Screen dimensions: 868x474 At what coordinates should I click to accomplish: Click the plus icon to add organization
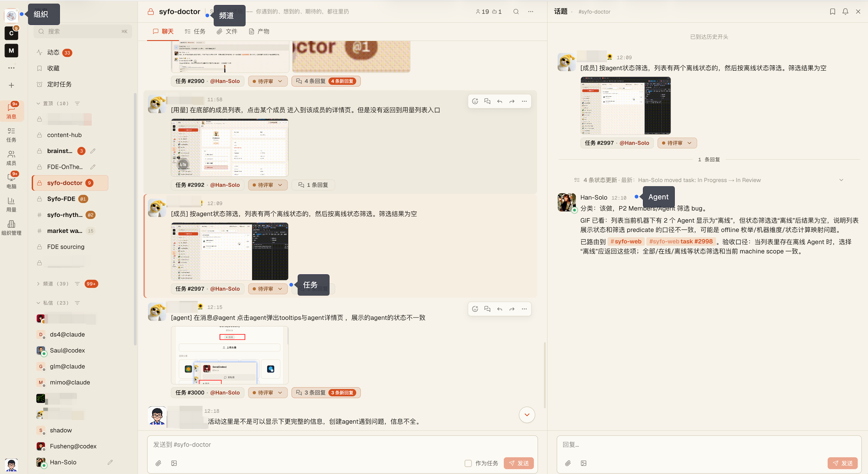pos(12,85)
